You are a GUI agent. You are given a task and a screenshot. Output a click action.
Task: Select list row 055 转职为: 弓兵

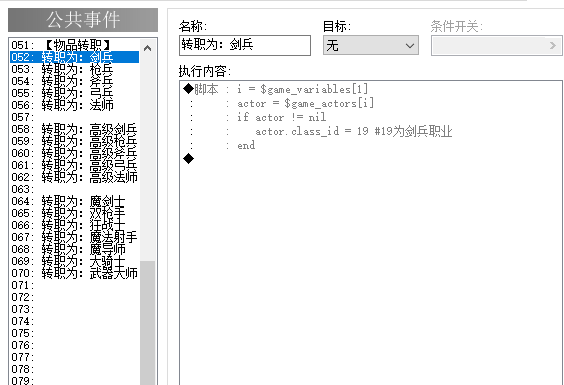click(x=74, y=93)
